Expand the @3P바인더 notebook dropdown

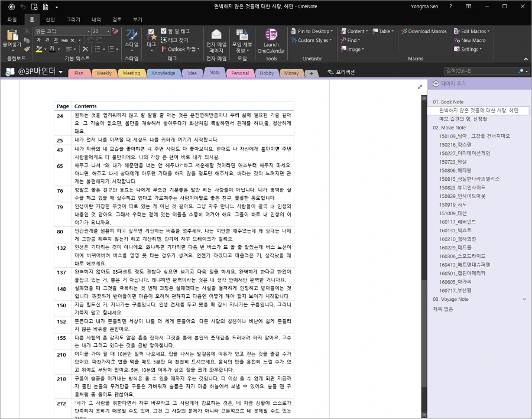[61, 72]
